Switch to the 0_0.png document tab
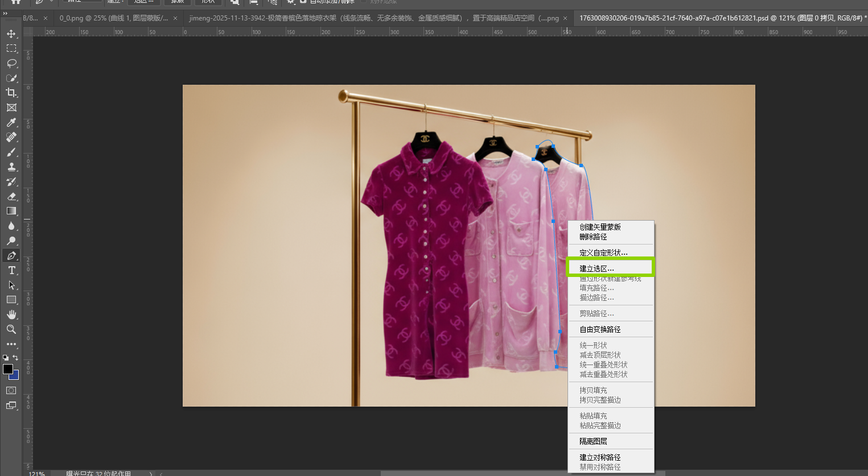The height and width of the screenshot is (476, 868). click(113, 18)
